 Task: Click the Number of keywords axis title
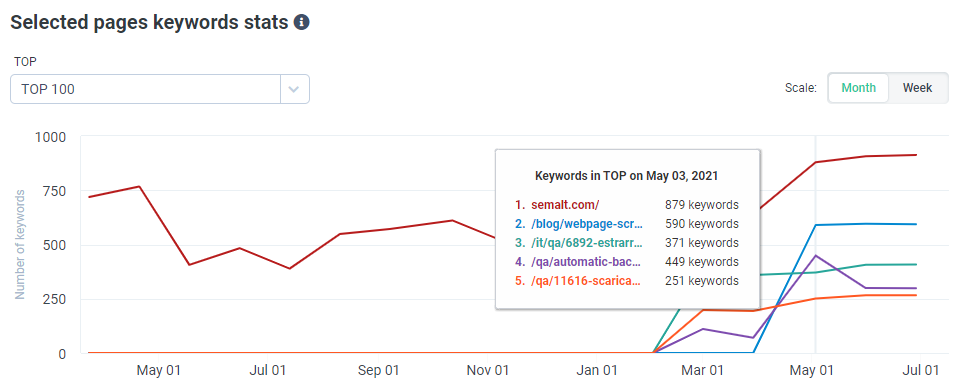[x=20, y=244]
